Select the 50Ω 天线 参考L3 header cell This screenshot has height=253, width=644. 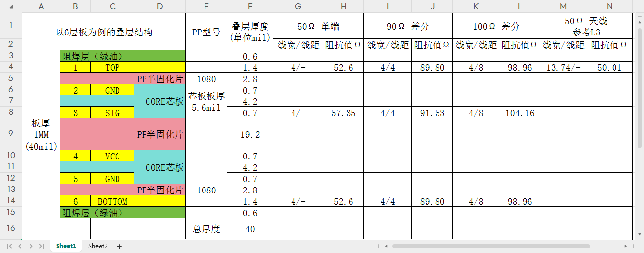[x=586, y=26]
